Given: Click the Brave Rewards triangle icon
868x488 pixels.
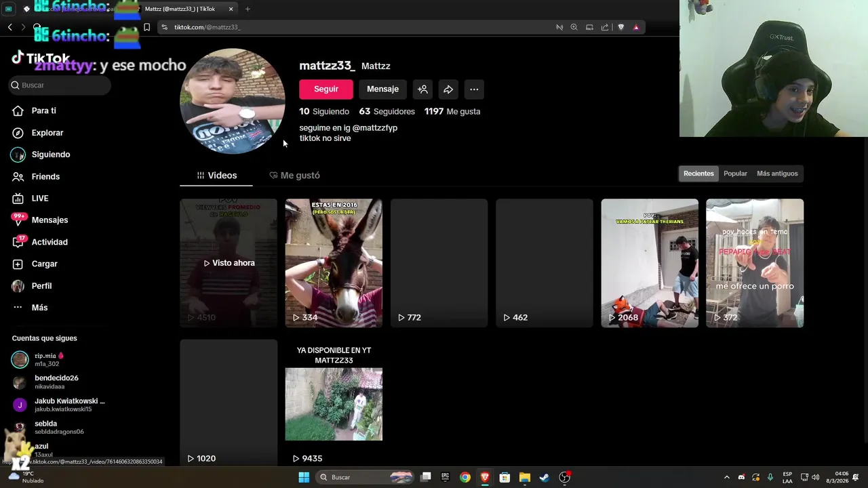Looking at the screenshot, I should click(x=635, y=27).
